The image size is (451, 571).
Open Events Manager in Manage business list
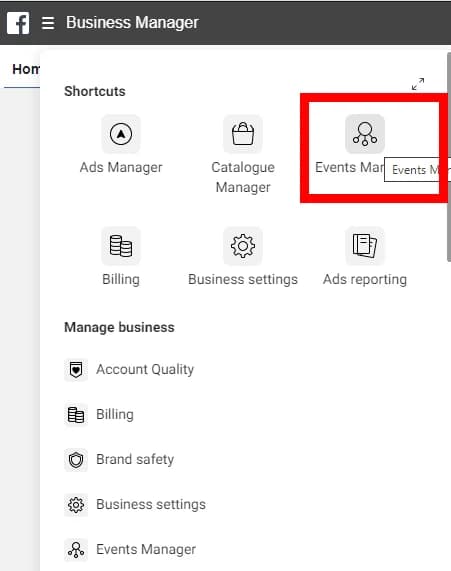(146, 549)
